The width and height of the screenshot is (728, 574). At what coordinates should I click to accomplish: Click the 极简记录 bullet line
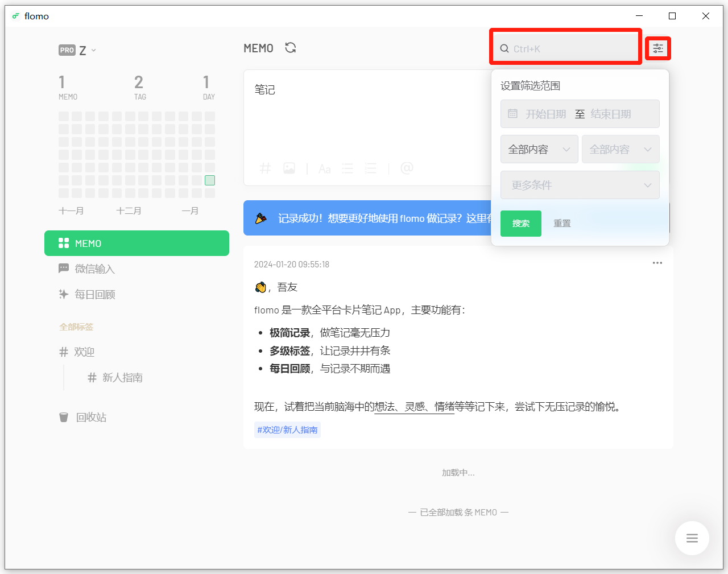click(329, 333)
